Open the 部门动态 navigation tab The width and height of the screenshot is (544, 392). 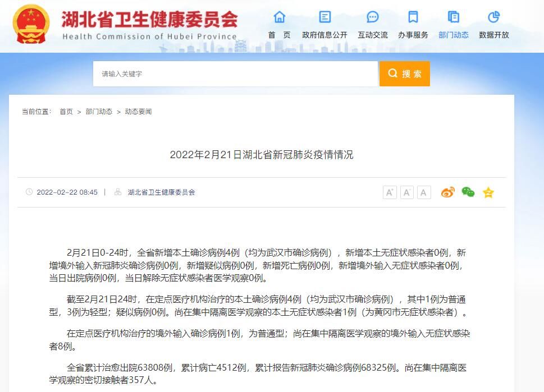tap(453, 35)
